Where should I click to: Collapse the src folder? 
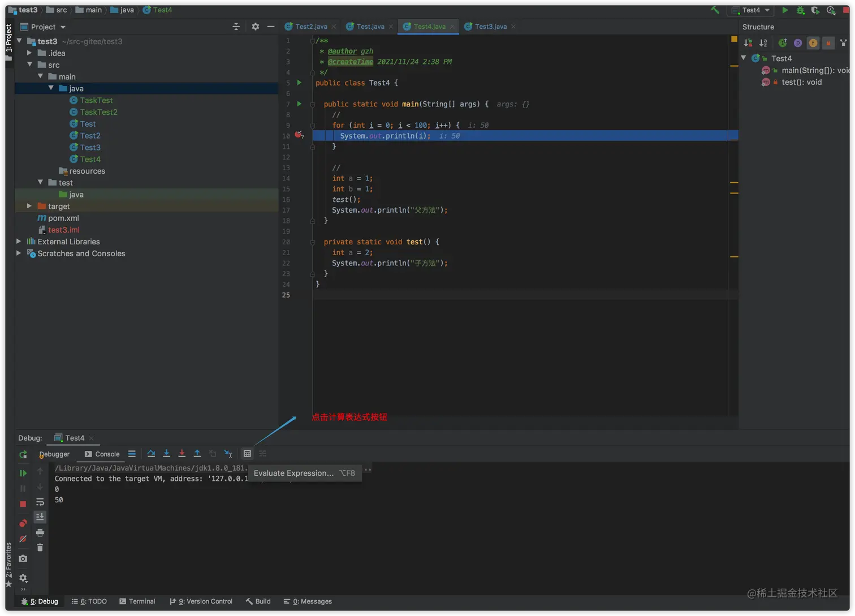[29, 65]
